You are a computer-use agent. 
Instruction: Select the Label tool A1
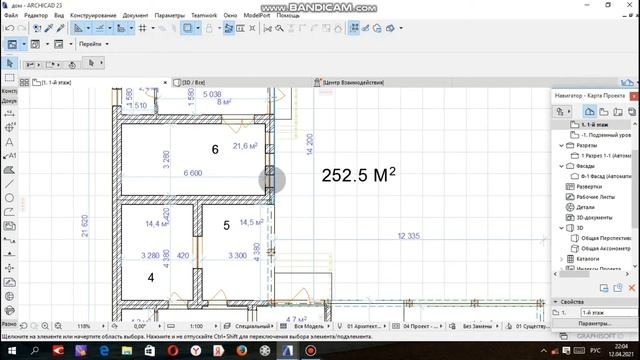[9, 156]
